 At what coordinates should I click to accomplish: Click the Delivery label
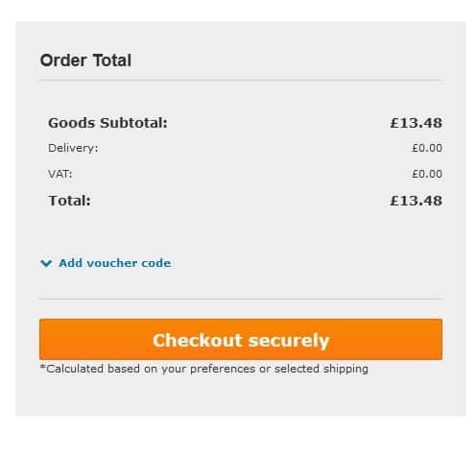[x=73, y=148]
